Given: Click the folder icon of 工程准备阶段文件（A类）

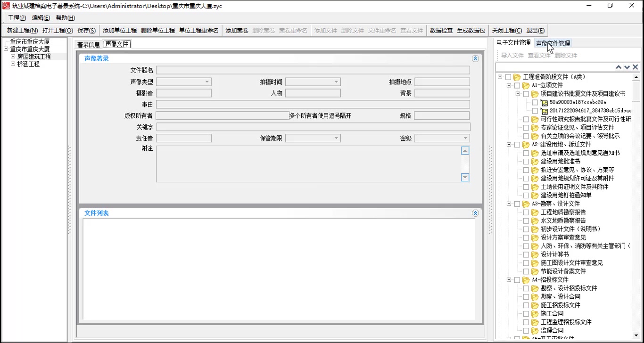Looking at the screenshot, I should [x=517, y=77].
